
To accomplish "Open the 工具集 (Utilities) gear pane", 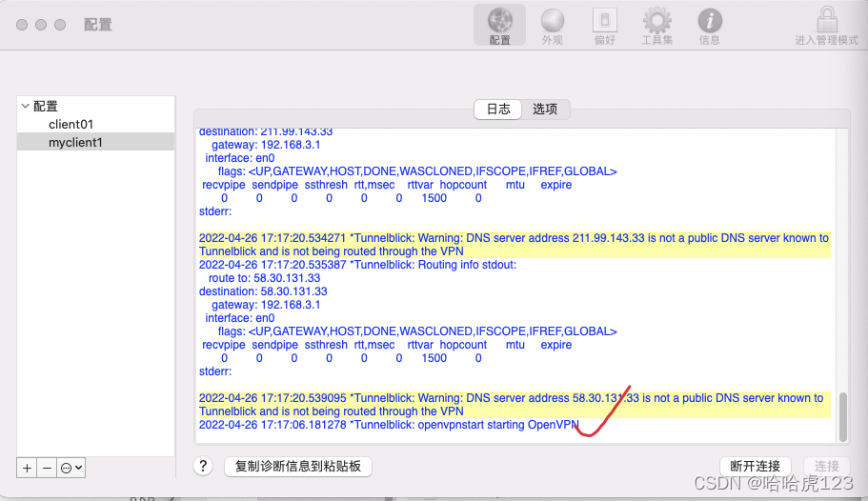I will click(657, 26).
